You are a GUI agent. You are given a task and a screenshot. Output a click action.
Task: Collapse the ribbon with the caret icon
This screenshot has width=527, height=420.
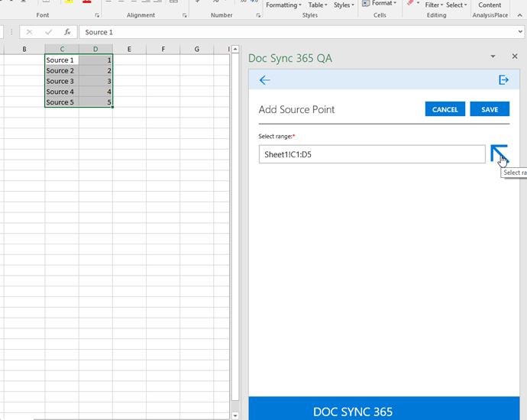click(519, 15)
